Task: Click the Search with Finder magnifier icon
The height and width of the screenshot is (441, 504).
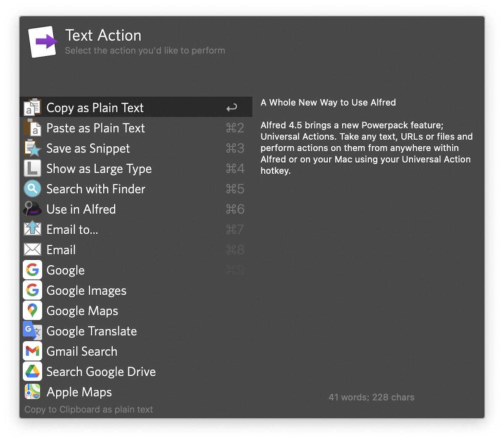Action: [32, 189]
